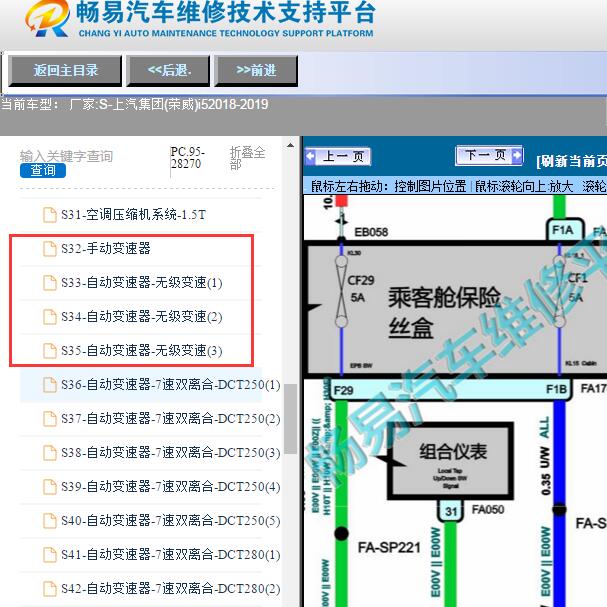Click the left arrow icon on 上一页

point(310,157)
